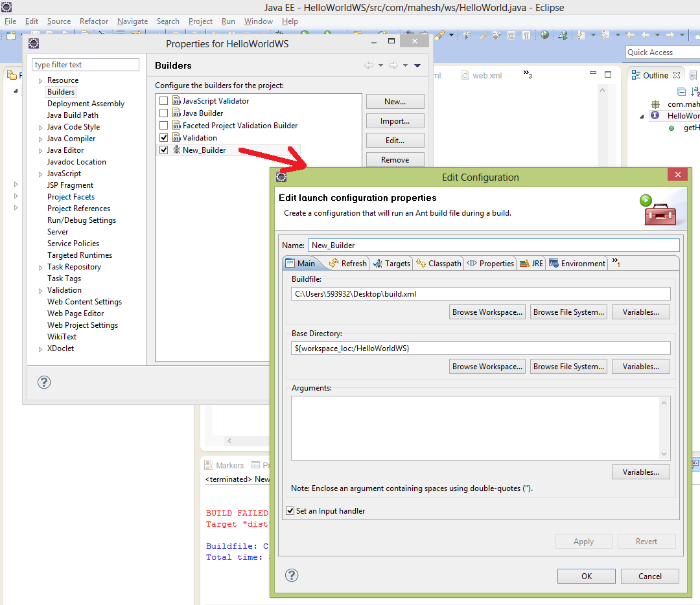Minimize the editor area
The height and width of the screenshot is (605, 700).
tap(593, 73)
